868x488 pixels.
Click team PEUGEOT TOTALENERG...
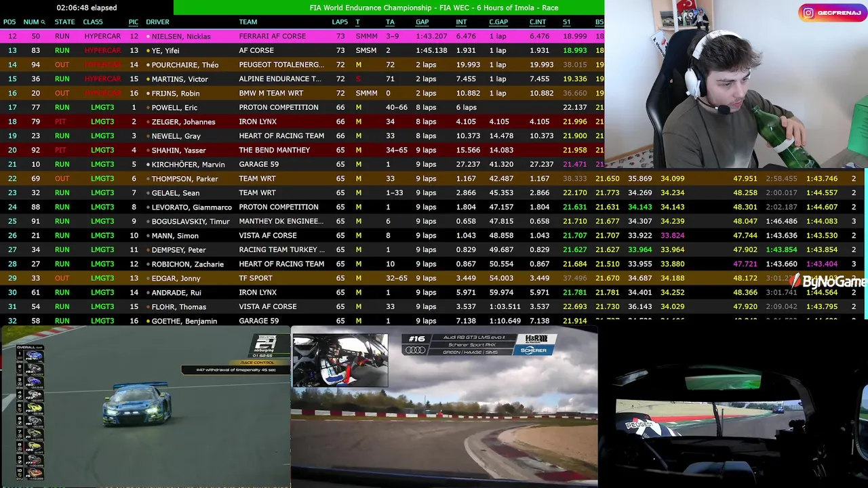(281, 65)
